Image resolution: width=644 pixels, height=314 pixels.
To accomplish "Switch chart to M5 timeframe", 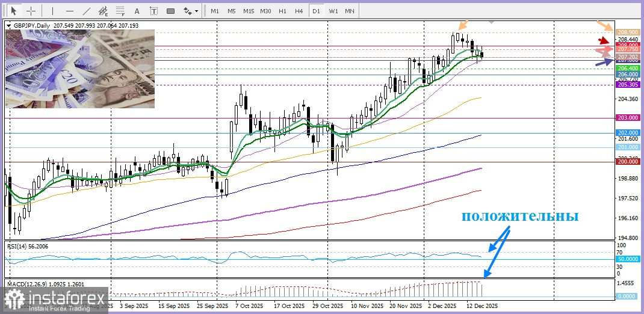I will coord(232,11).
